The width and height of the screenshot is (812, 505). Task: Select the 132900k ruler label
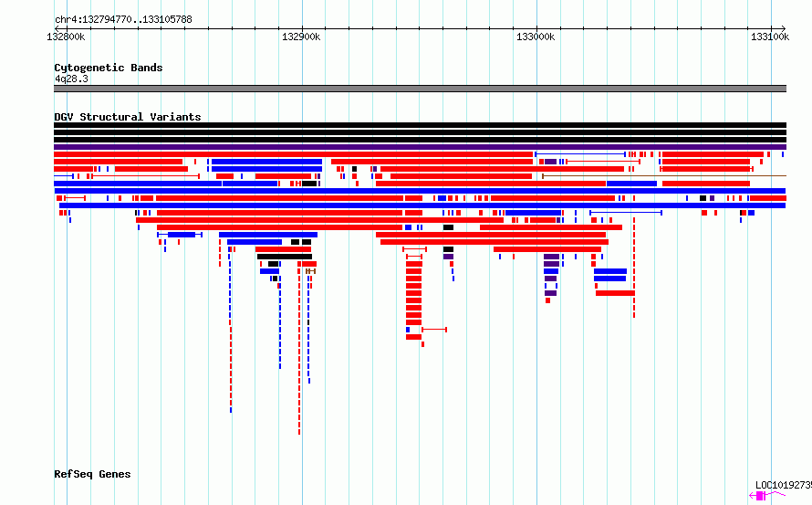coord(301,37)
